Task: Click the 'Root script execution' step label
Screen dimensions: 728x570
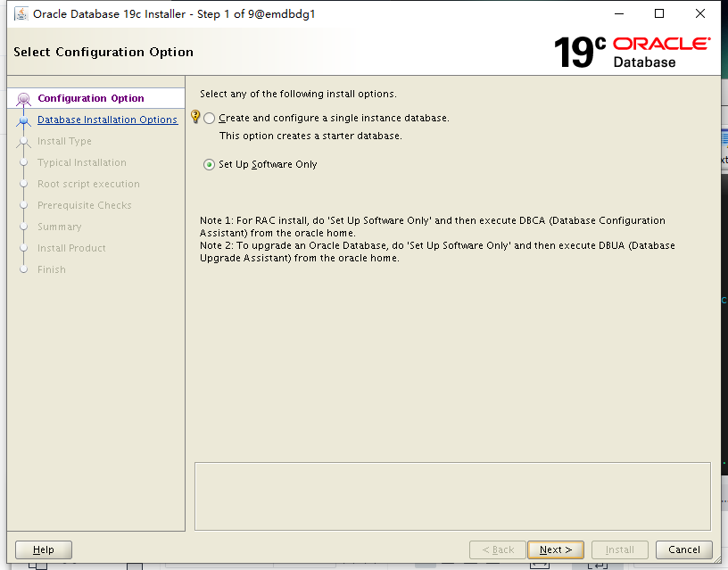Action: click(x=88, y=184)
